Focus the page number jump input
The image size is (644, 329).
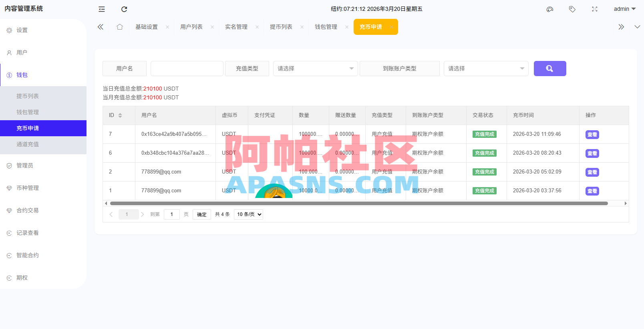pos(172,214)
